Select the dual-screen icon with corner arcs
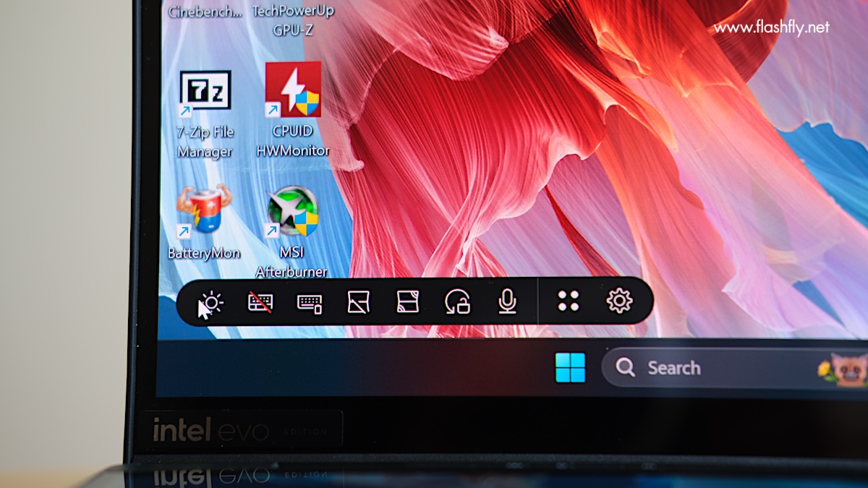This screenshot has width=868, height=488. point(408,301)
